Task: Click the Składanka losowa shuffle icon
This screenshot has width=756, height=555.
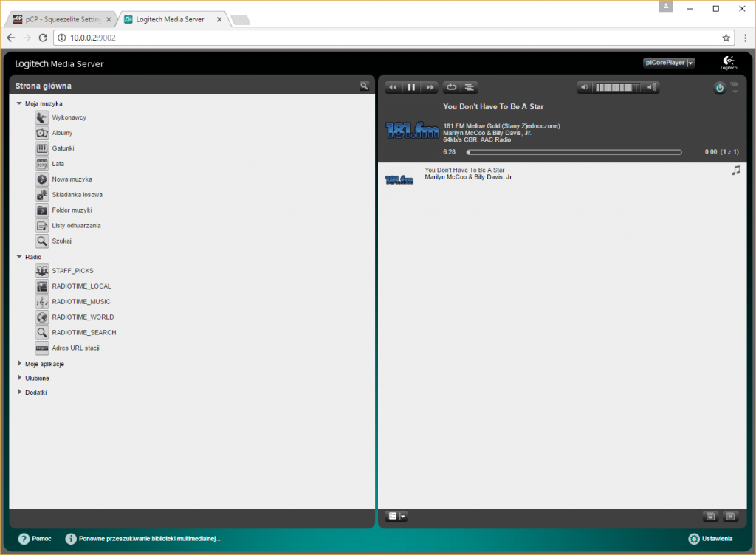Action: pos(42,194)
